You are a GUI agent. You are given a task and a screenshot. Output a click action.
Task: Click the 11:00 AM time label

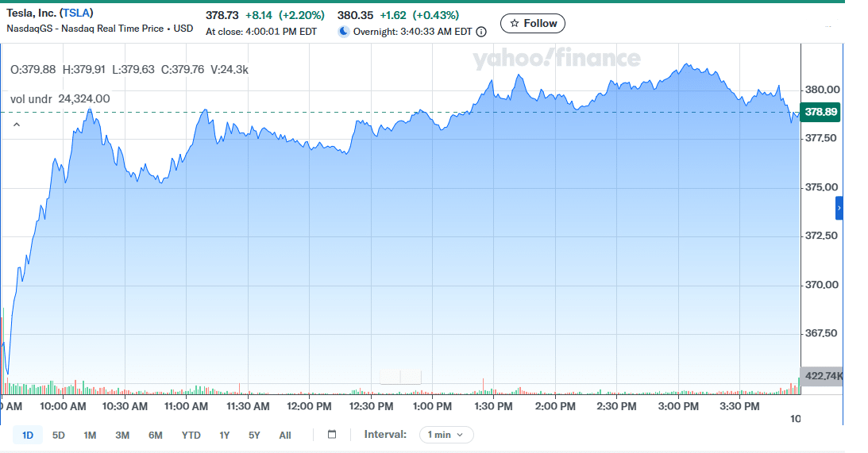pos(186,406)
